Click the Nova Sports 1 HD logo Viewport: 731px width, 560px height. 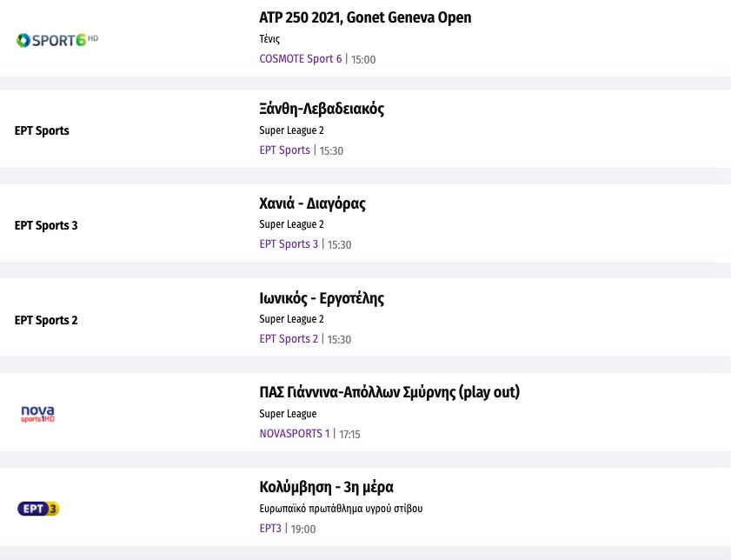pyautogui.click(x=38, y=414)
